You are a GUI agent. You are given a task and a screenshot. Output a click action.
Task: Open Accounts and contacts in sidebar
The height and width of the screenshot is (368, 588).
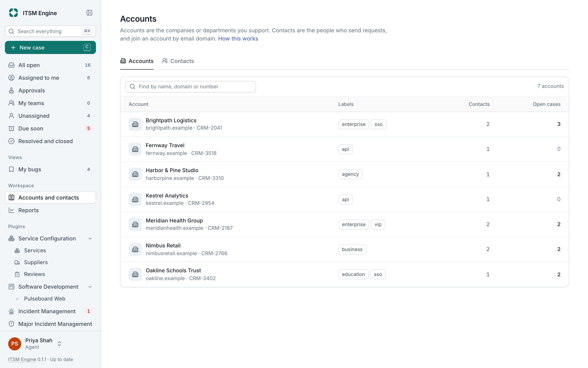(x=50, y=197)
